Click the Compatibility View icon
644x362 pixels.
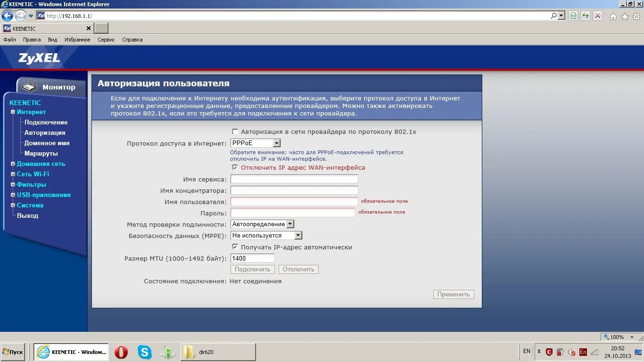click(573, 16)
